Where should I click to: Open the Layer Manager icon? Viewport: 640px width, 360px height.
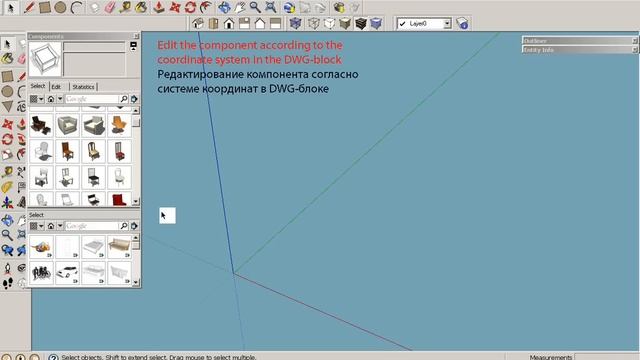tap(462, 24)
